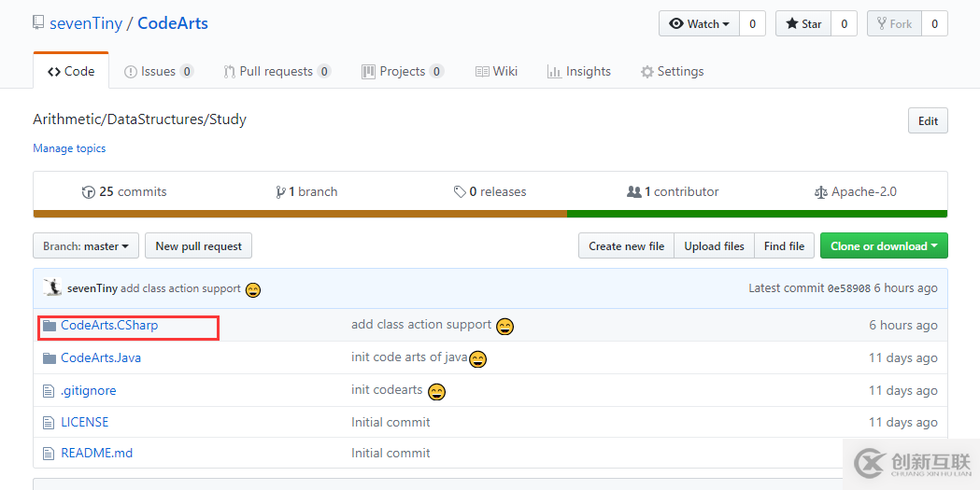Switch to the Issues tab

159,71
